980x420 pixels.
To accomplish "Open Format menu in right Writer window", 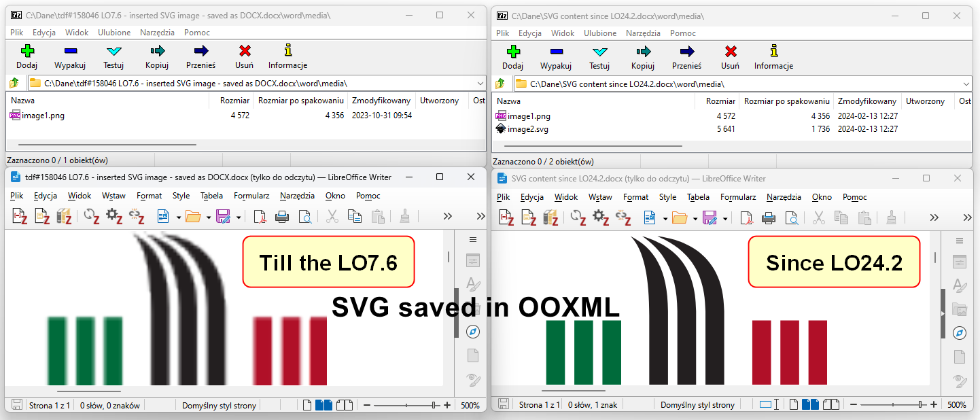I will [635, 196].
